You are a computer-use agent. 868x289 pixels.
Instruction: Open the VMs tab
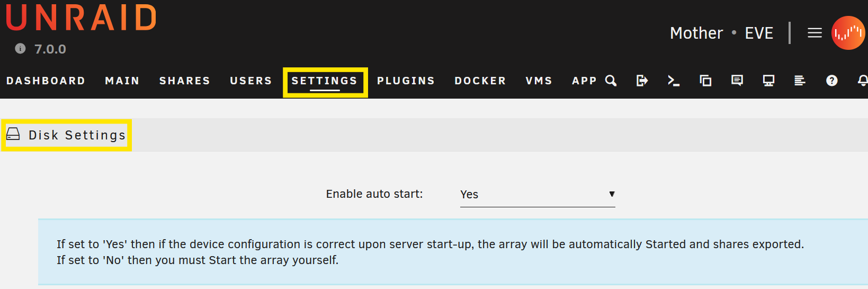(x=539, y=81)
